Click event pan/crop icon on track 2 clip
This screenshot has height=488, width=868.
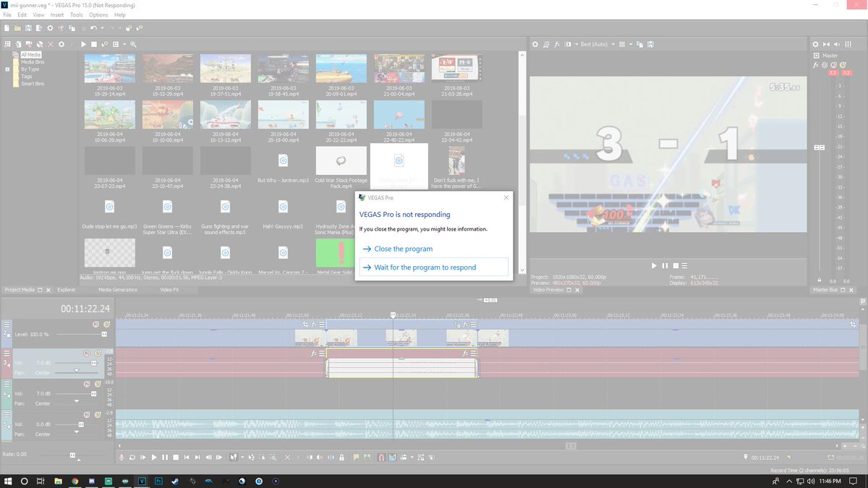pyautogui.click(x=457, y=325)
